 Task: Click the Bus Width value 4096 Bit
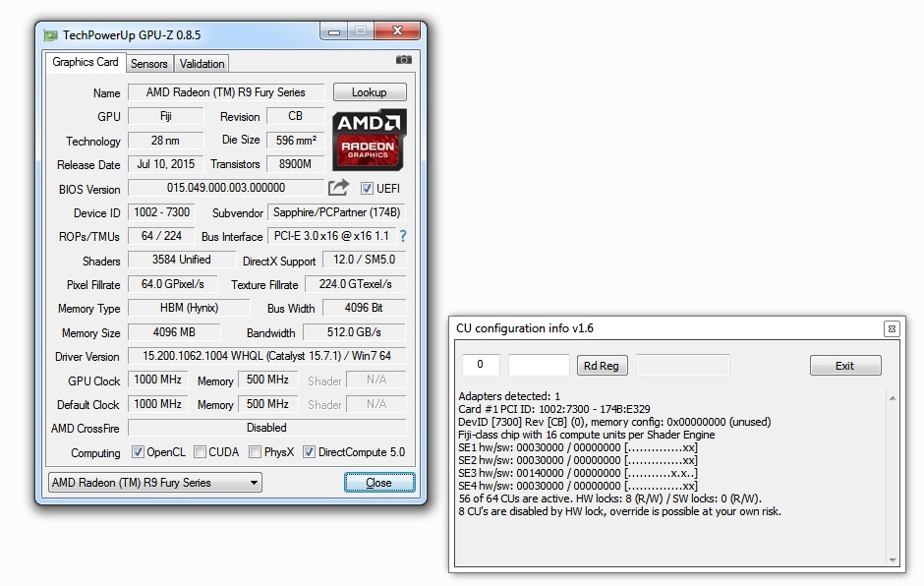coord(364,308)
